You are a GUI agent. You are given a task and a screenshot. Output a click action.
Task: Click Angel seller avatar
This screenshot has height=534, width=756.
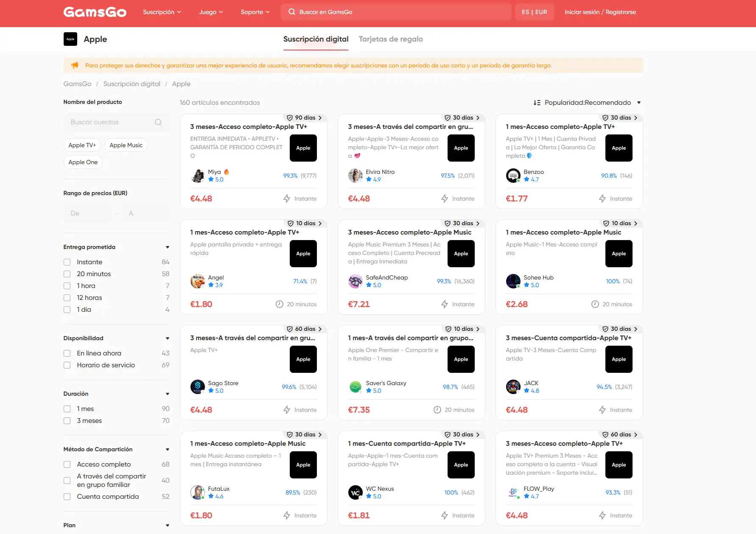198,281
